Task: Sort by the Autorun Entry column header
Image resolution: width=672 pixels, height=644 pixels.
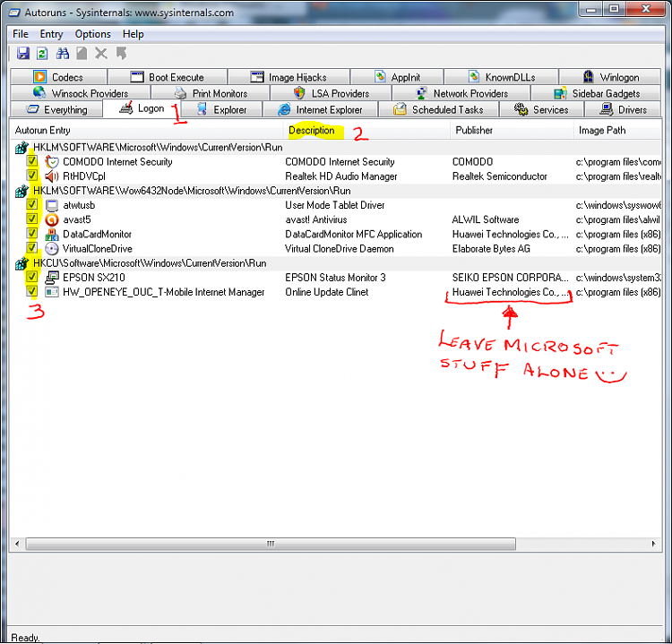Action: pos(146,130)
